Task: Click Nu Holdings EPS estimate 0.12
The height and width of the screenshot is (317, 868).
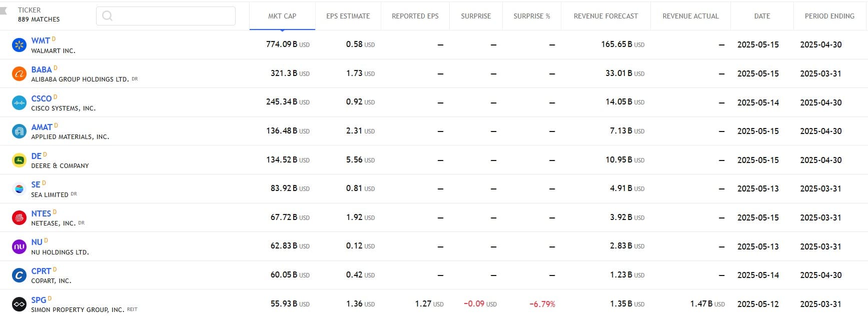Action: [x=360, y=246]
